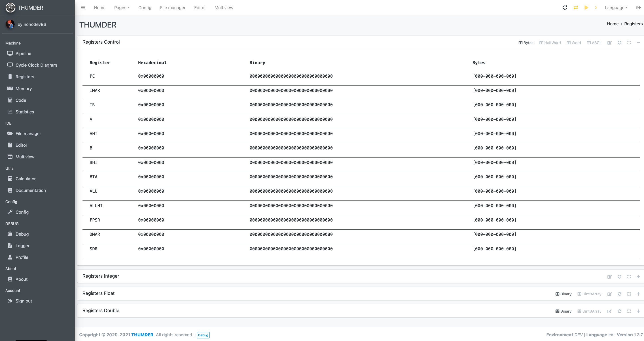This screenshot has width=644, height=341.
Task: Open the Pages dropdown menu
Action: [x=122, y=8]
